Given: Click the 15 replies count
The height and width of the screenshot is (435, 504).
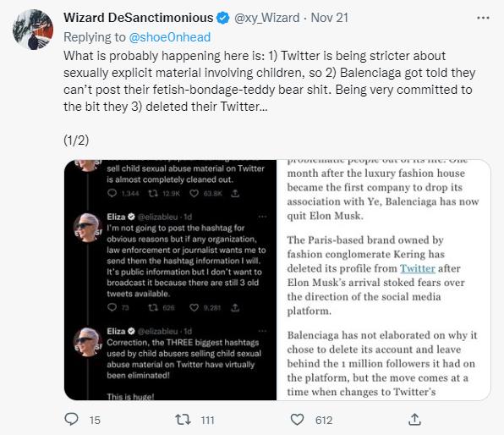Looking at the screenshot, I should [95, 421].
